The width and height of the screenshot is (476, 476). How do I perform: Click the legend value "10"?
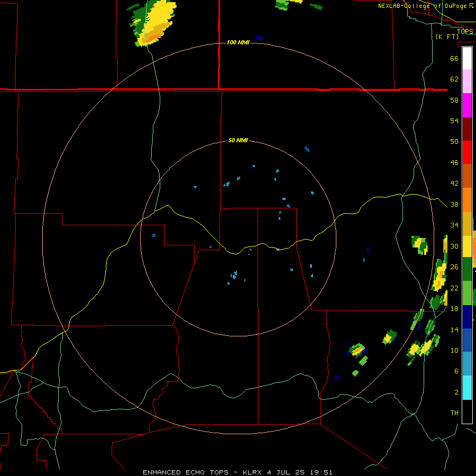pyautogui.click(x=454, y=350)
